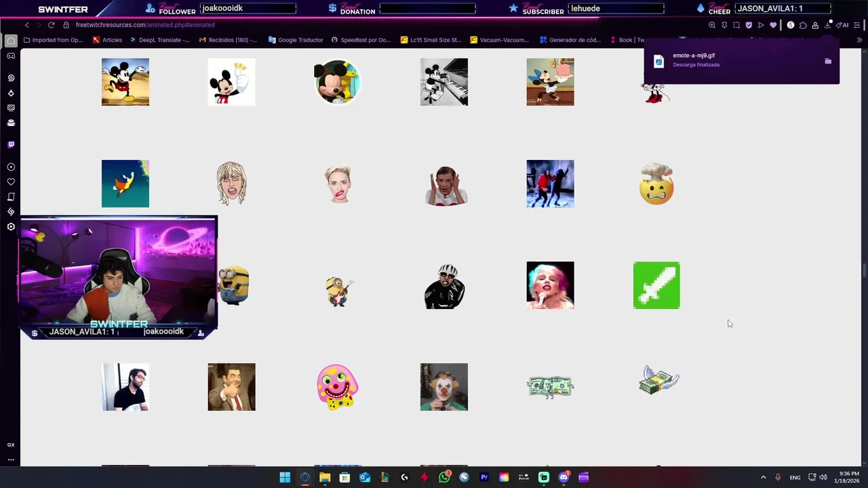Open sidebar three-dot more options
868x488 pixels.
pyautogui.click(x=11, y=460)
